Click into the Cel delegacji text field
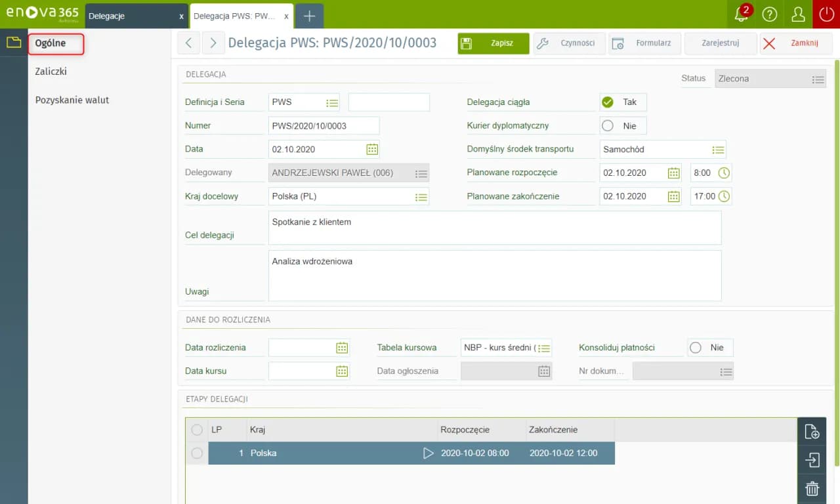Image resolution: width=840 pixels, height=504 pixels. click(494, 227)
